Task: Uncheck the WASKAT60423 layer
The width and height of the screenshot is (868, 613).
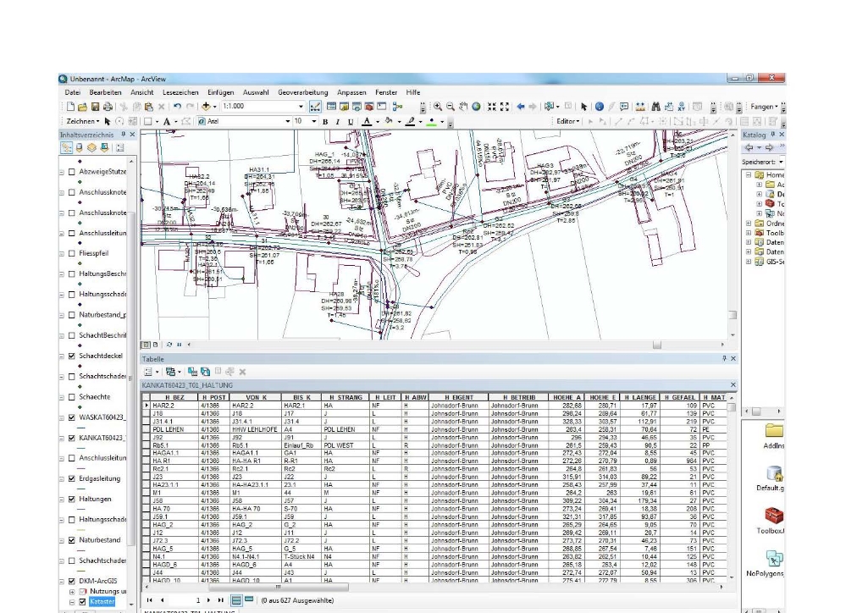Action: pos(71,417)
